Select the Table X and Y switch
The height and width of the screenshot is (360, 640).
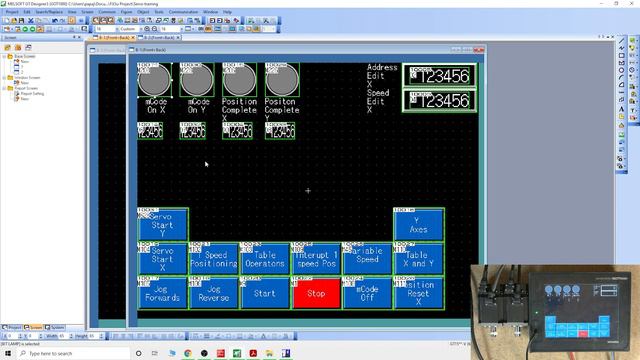pyautogui.click(x=418, y=259)
